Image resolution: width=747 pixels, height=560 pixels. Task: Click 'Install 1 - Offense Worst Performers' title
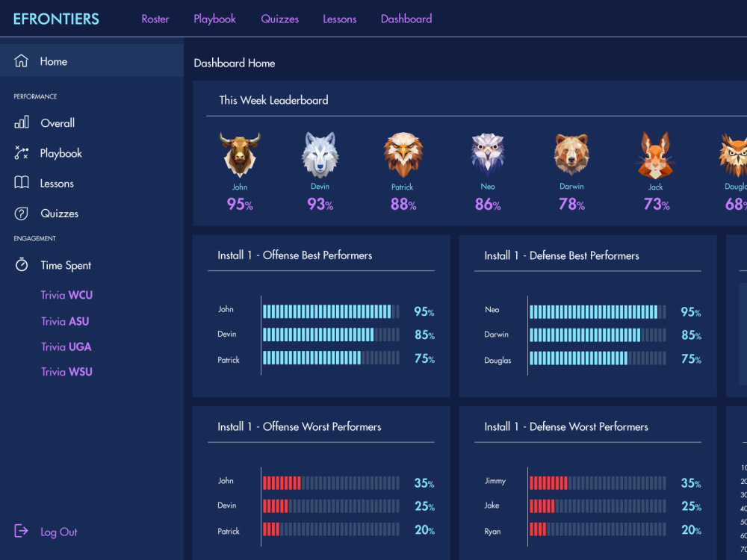pyautogui.click(x=300, y=426)
